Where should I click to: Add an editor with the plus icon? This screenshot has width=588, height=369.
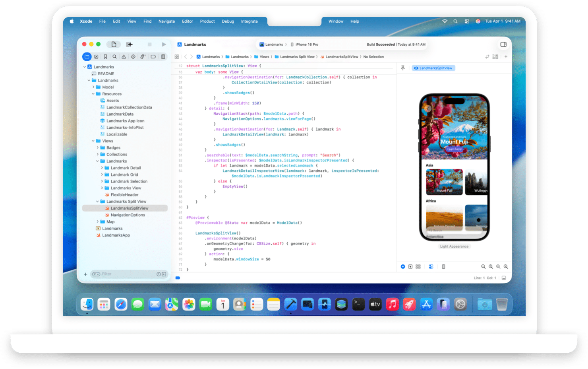(506, 57)
